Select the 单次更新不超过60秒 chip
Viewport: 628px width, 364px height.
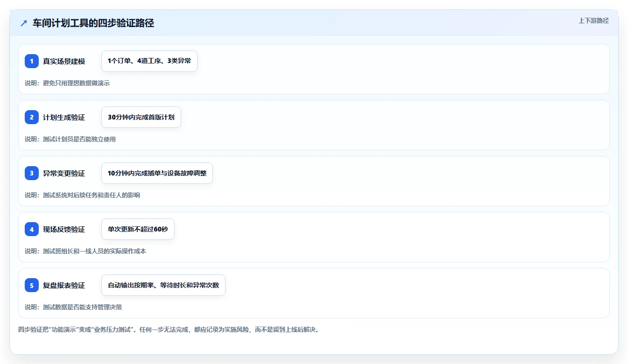pyautogui.click(x=138, y=229)
